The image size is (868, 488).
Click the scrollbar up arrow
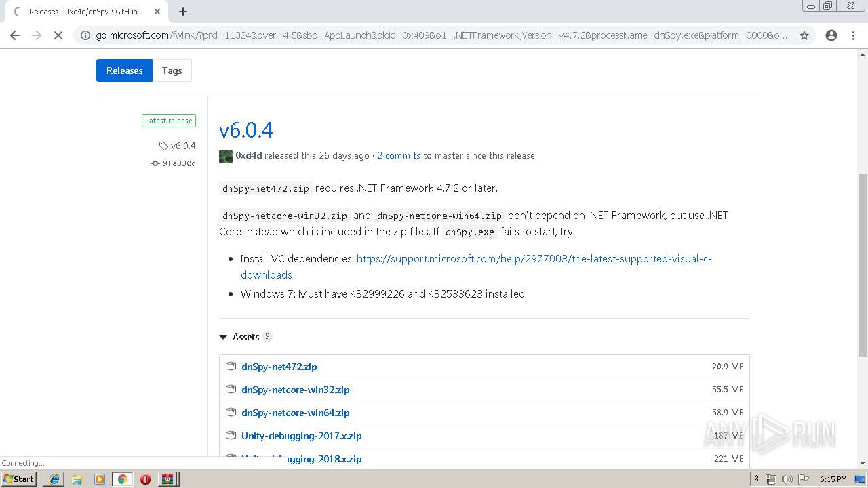tap(863, 55)
